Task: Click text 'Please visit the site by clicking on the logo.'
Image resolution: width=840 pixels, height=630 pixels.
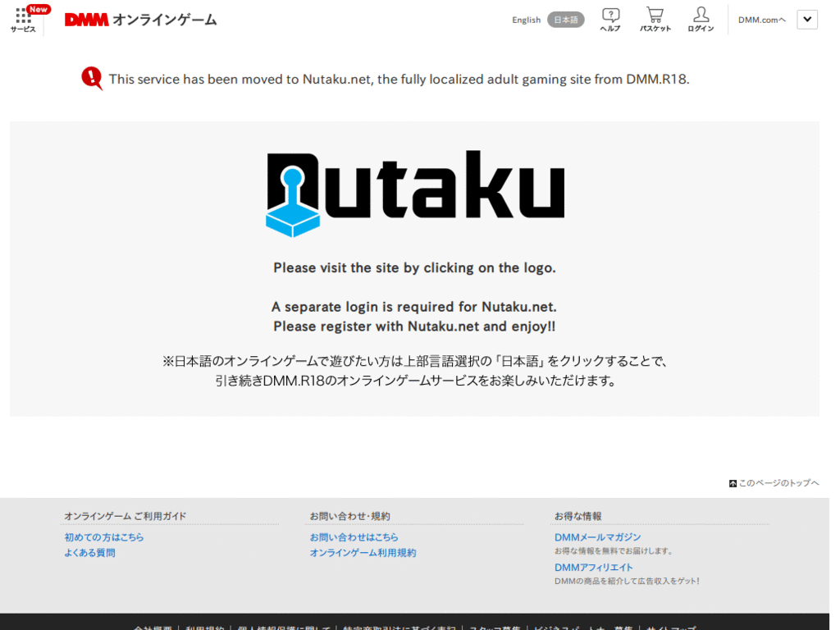Action: pos(414,267)
